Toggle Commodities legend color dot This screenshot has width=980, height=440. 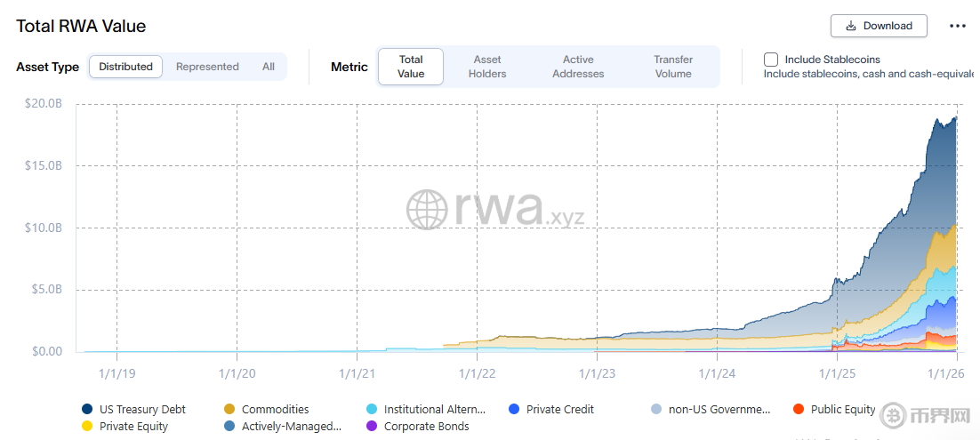coord(229,410)
